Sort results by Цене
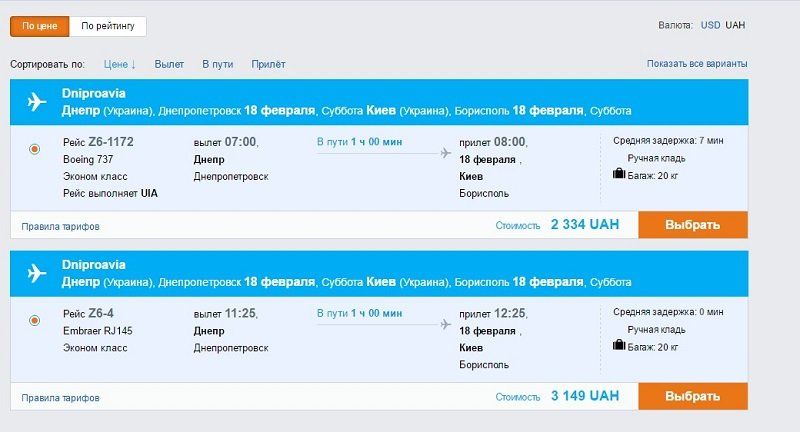800x432 pixels. pos(120,64)
